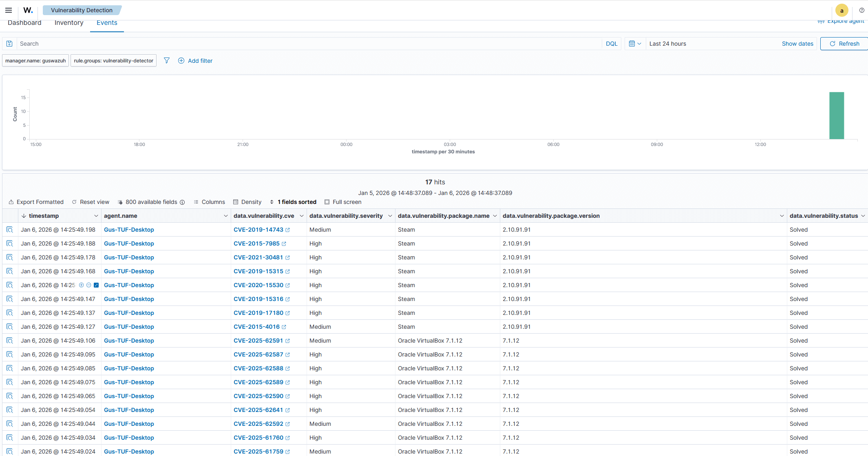Image resolution: width=868 pixels, height=456 pixels.
Task: Click Export Formatted button
Action: (x=36, y=202)
